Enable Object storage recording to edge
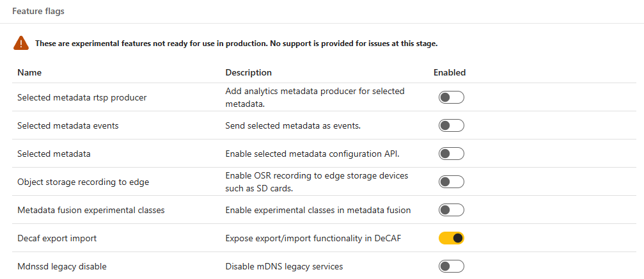The width and height of the screenshot is (644, 279). 452,182
